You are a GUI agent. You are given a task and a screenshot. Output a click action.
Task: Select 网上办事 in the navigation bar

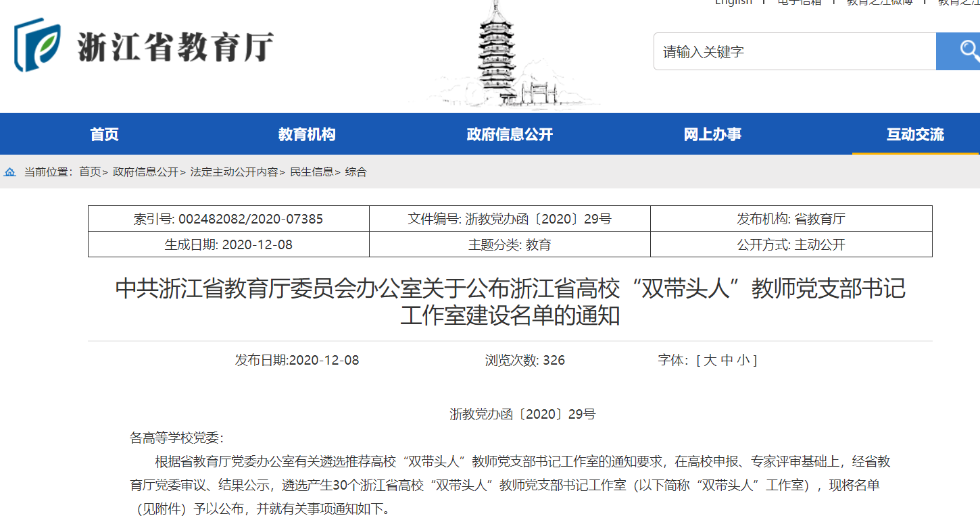click(x=712, y=134)
